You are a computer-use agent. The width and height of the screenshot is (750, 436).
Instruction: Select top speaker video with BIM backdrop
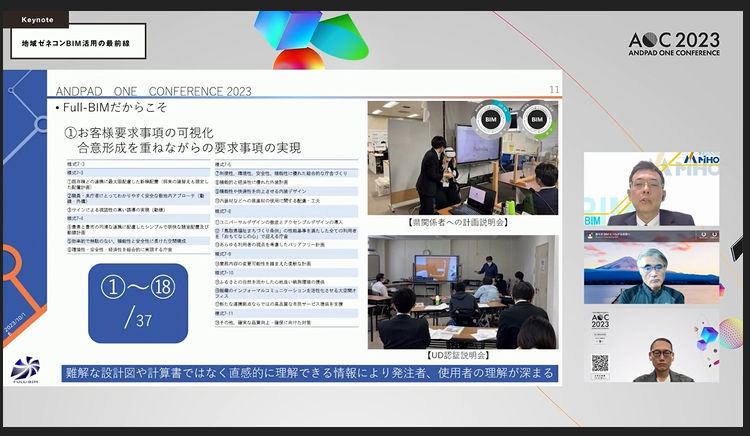(651, 189)
